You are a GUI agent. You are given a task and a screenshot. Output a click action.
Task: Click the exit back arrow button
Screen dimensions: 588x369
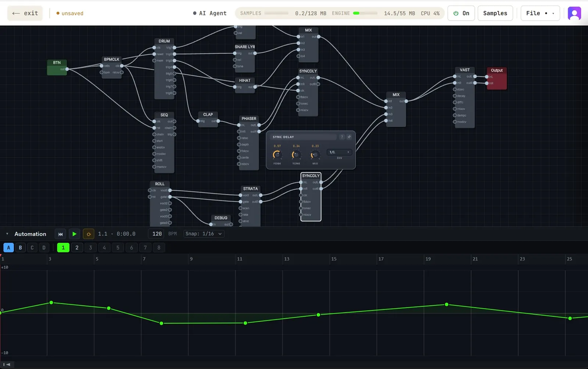[25, 13]
